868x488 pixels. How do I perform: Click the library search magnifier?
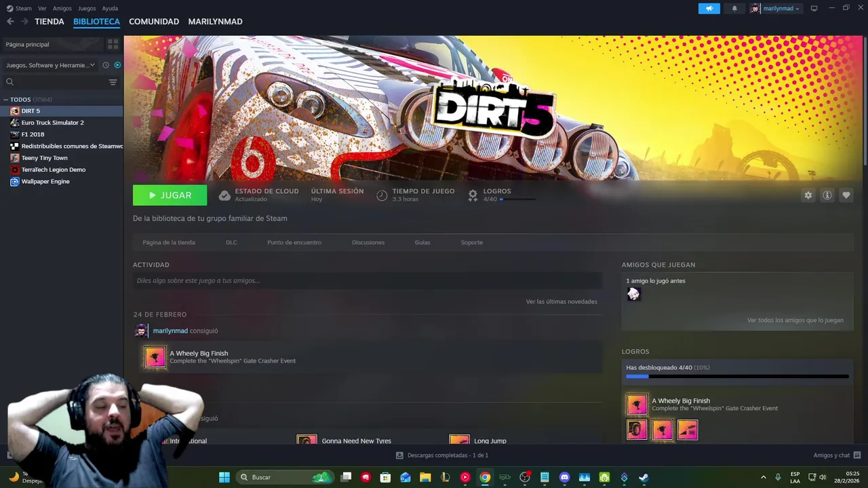9,82
